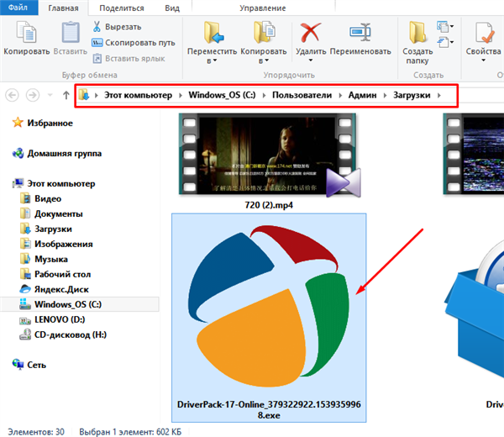Click Пользователи in address path
504x437 pixels.
302,95
